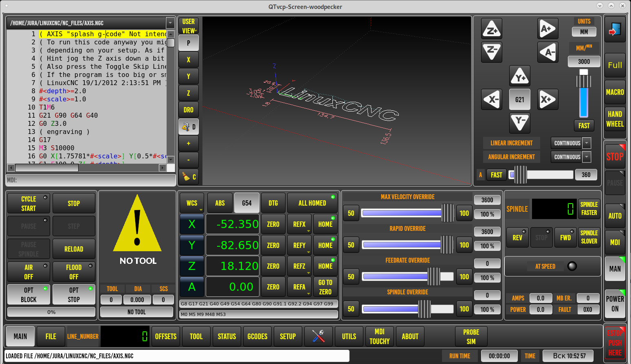Adjust the jog rate vertical slider
631x364 pixels.
(584, 93)
